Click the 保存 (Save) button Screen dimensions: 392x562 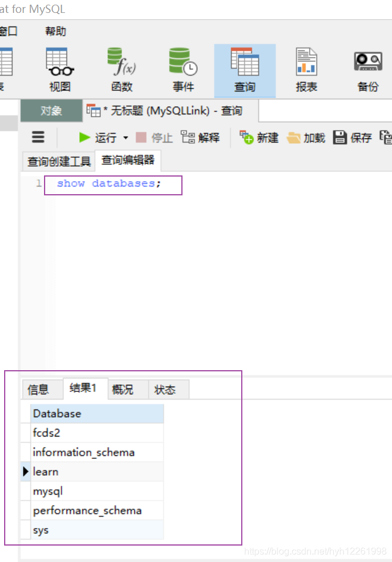(x=352, y=137)
